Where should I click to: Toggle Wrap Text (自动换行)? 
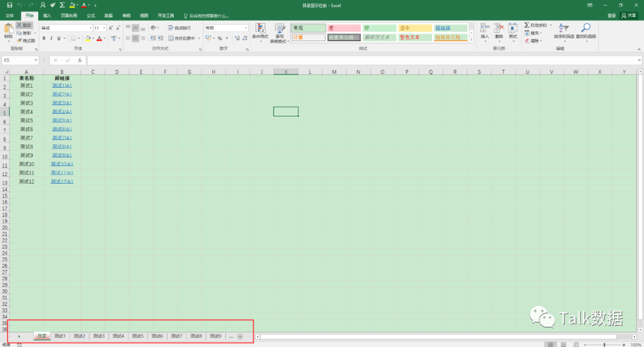[179, 28]
